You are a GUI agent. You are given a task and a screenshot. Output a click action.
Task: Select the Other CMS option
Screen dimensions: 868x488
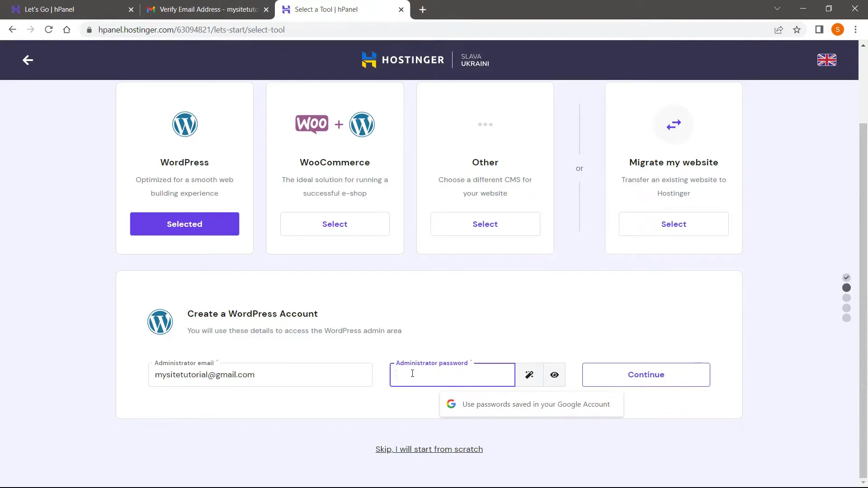pyautogui.click(x=485, y=224)
